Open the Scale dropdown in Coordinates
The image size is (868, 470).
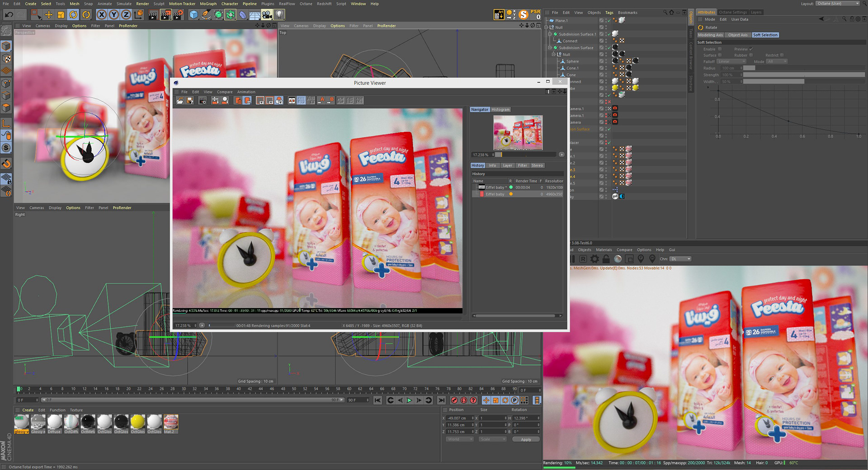492,439
